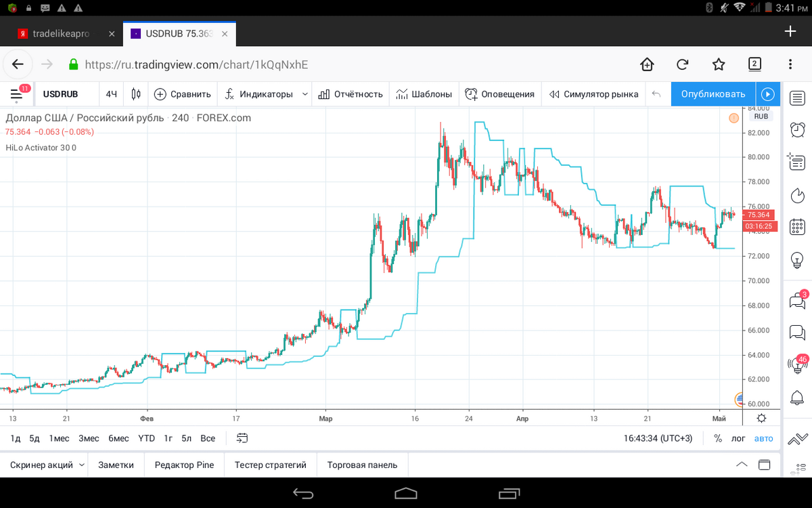The width and height of the screenshot is (812, 508).
Task: Open the ideas light bulb icon
Action: (797, 259)
